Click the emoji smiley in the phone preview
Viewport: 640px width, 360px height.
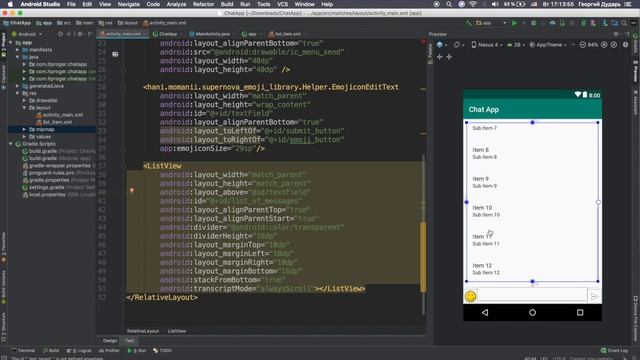coord(470,296)
